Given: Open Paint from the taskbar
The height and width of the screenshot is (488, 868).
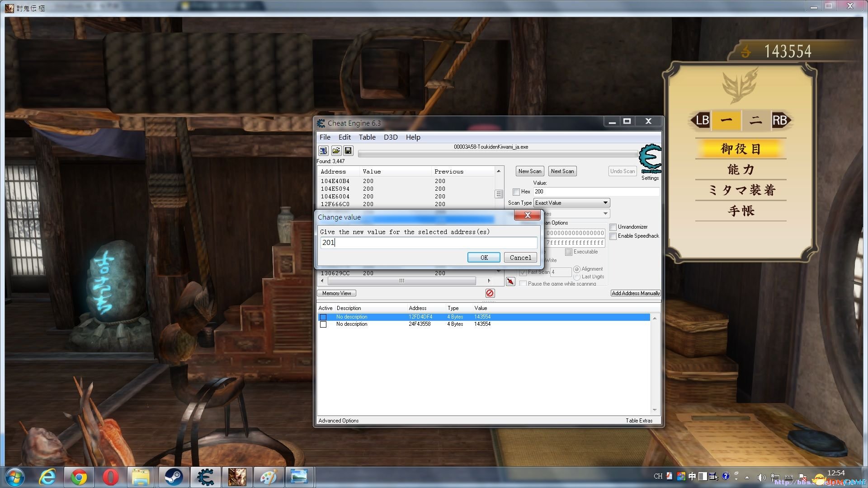Looking at the screenshot, I should (x=268, y=477).
